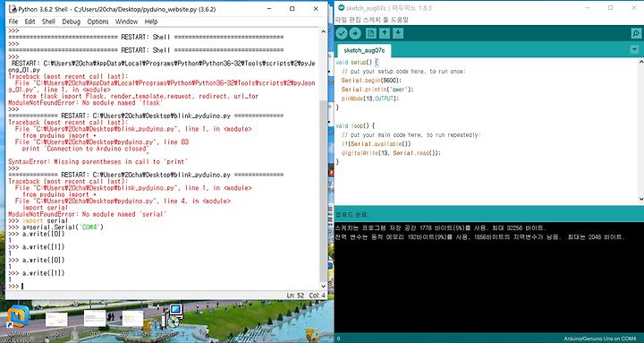
Task: Click the Python Shell scrollbar down arrow
Action: pyautogui.click(x=323, y=287)
